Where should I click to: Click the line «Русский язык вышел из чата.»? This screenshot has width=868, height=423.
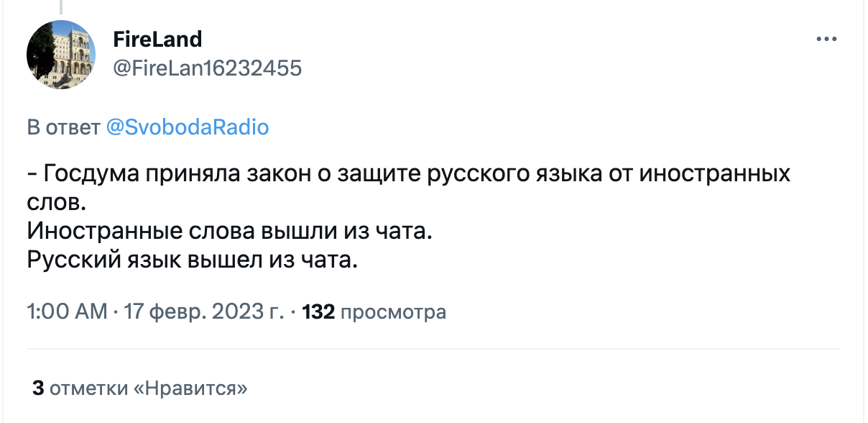[x=192, y=260]
